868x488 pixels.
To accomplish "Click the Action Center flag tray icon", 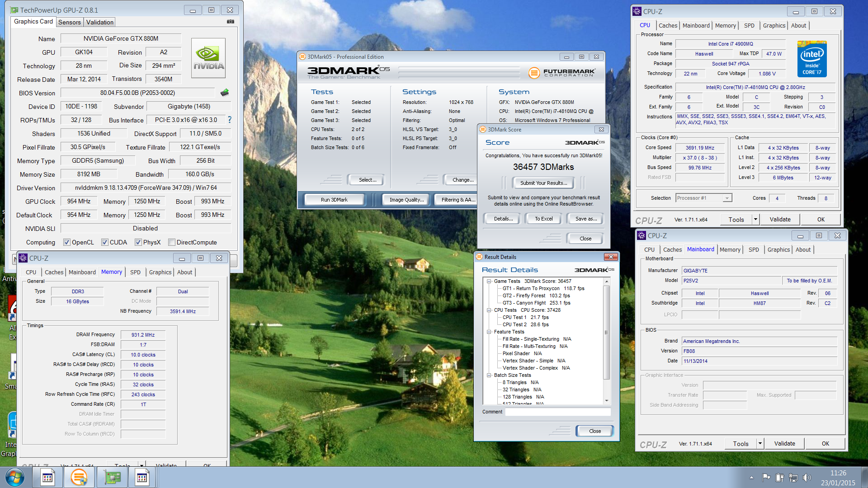I will click(766, 477).
